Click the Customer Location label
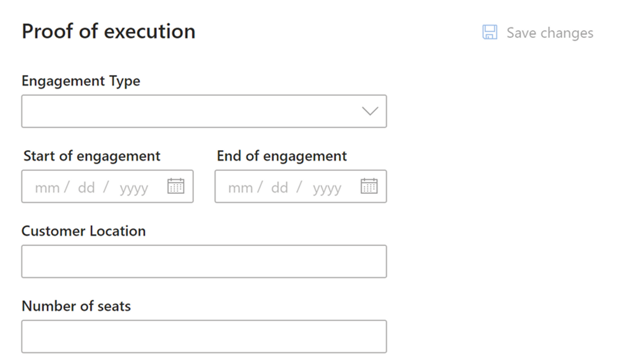633x364 pixels. click(83, 231)
